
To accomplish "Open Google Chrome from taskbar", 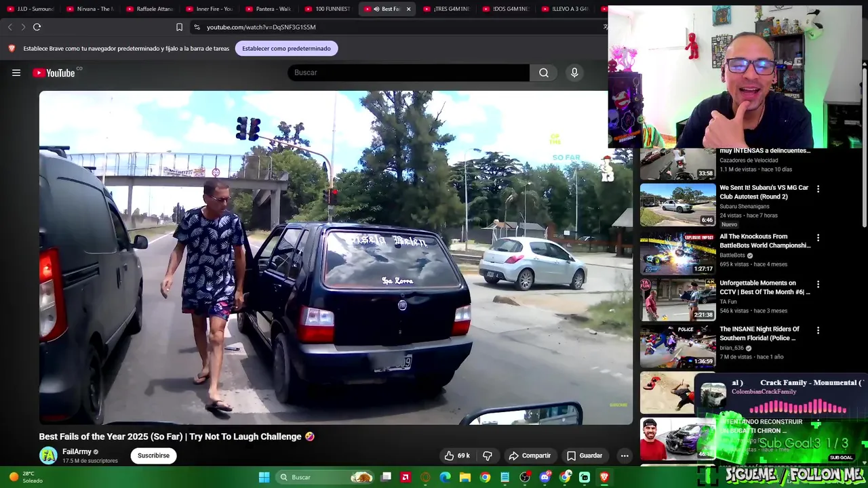I will click(485, 477).
